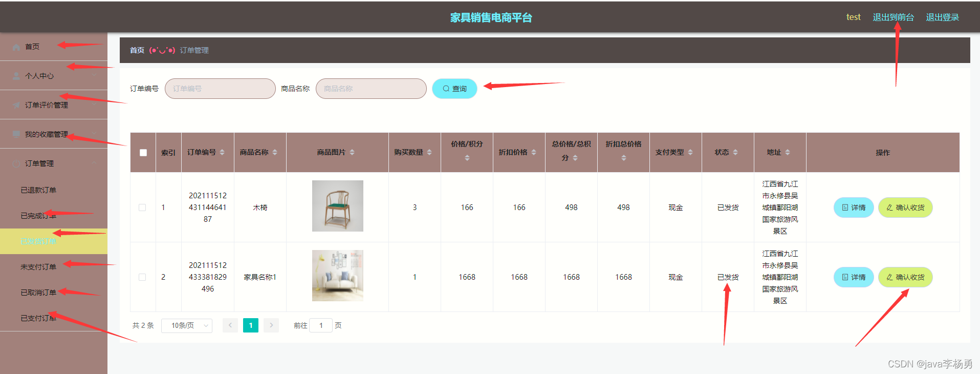Open 未支付订单 in the sidebar
The height and width of the screenshot is (374, 980).
(x=38, y=267)
